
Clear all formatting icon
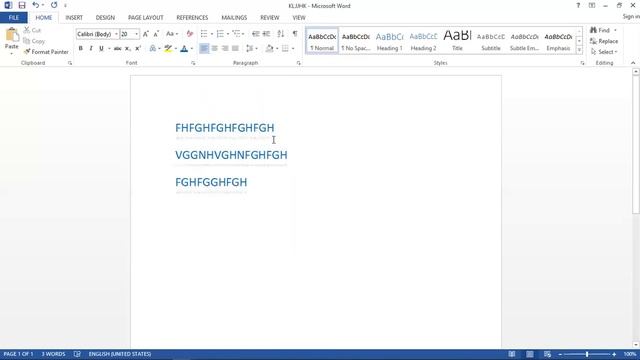190,34
